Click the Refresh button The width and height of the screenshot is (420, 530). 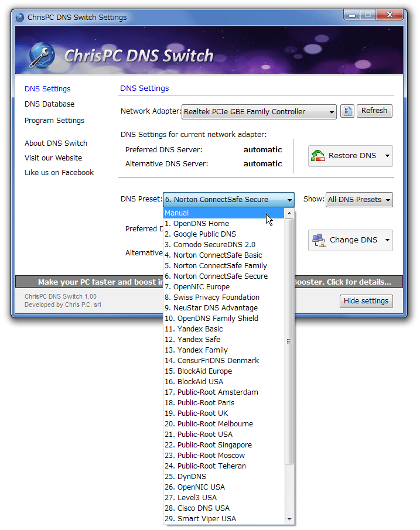click(x=374, y=111)
